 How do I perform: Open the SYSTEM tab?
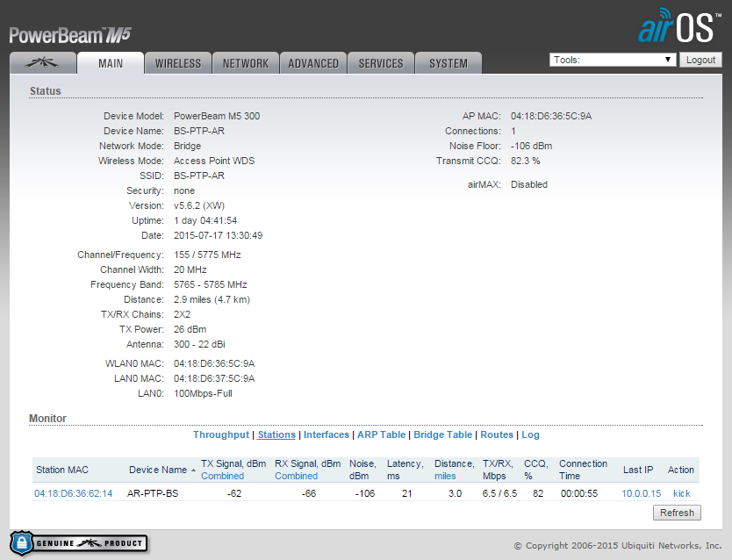(449, 63)
